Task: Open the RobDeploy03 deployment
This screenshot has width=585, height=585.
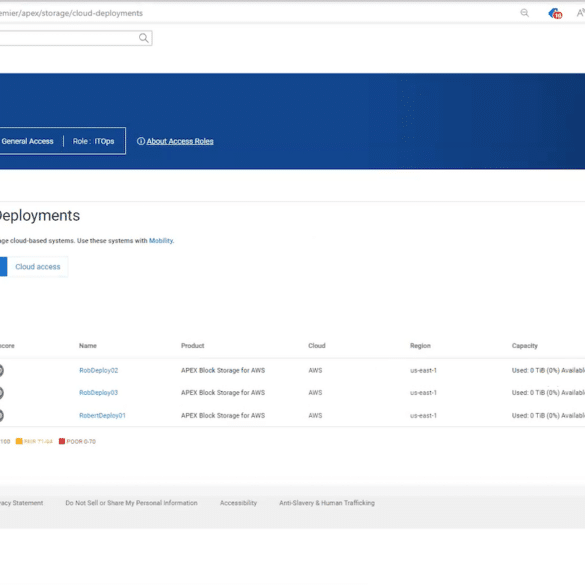Action: click(x=98, y=393)
